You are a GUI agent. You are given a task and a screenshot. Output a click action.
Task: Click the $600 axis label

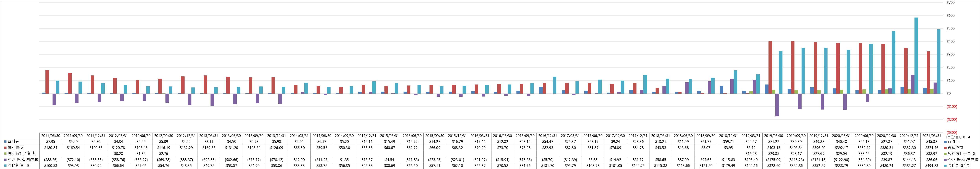tap(951, 16)
